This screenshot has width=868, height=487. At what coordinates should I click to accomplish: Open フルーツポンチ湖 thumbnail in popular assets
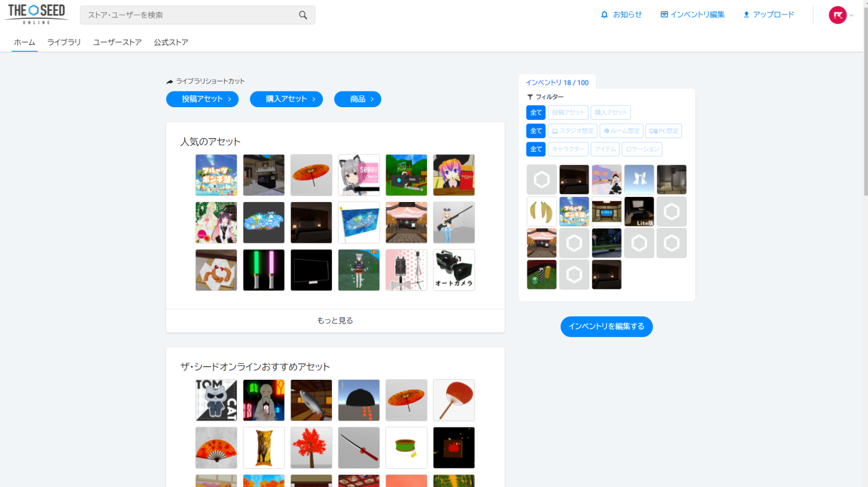[216, 175]
